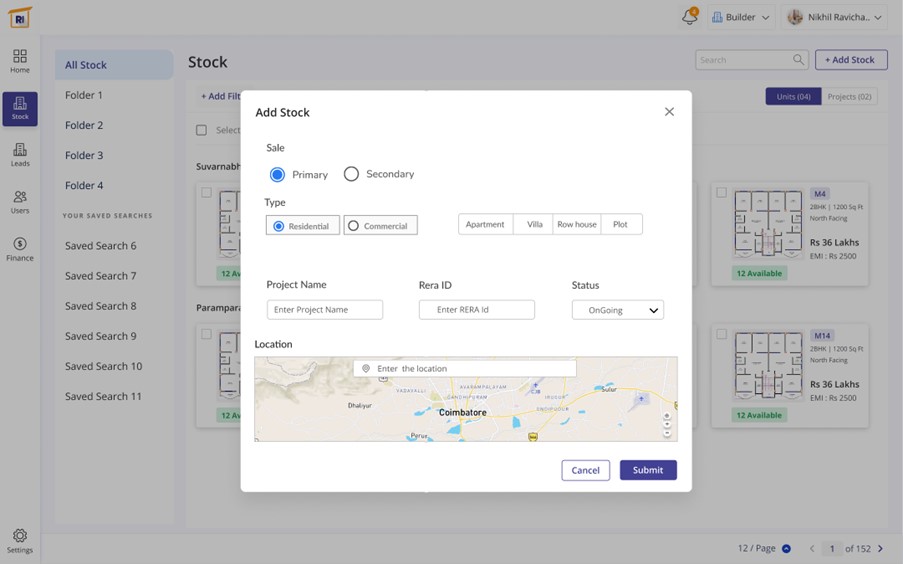Open Settings gear in the sidebar

coord(20,541)
